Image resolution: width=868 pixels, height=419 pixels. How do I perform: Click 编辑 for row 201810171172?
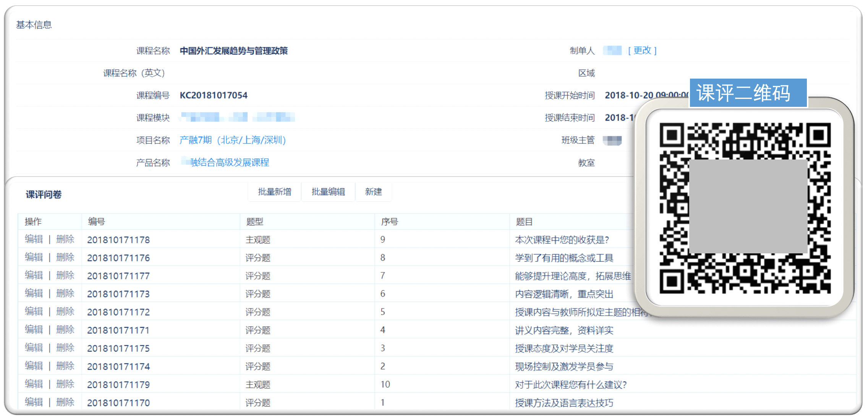tap(34, 312)
